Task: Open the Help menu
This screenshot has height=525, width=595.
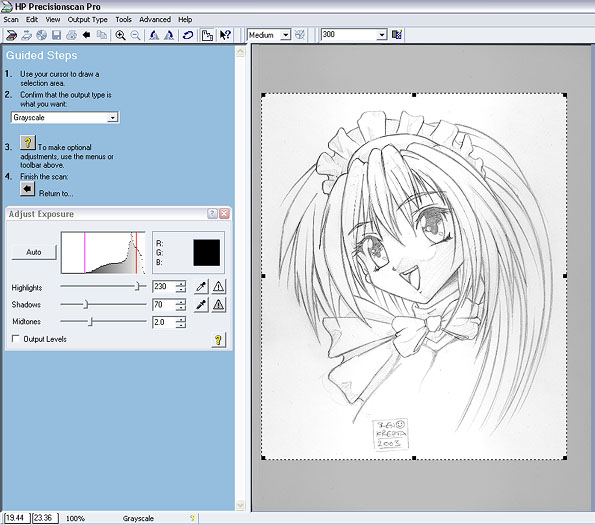Action: pyautogui.click(x=185, y=20)
